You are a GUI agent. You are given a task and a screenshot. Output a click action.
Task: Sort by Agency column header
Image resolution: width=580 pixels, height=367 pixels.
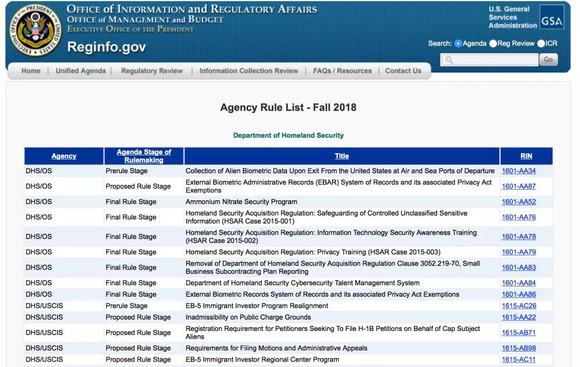pos(64,156)
